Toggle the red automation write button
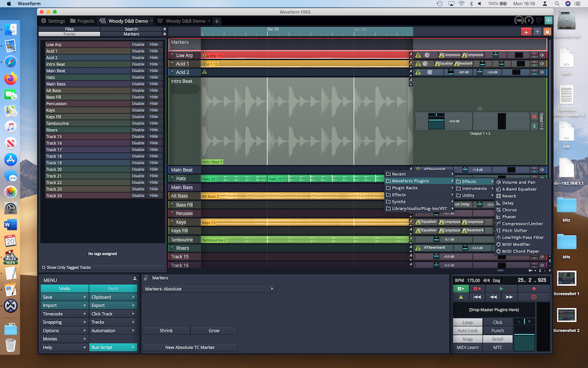This screenshot has width=588, height=368. click(477, 289)
